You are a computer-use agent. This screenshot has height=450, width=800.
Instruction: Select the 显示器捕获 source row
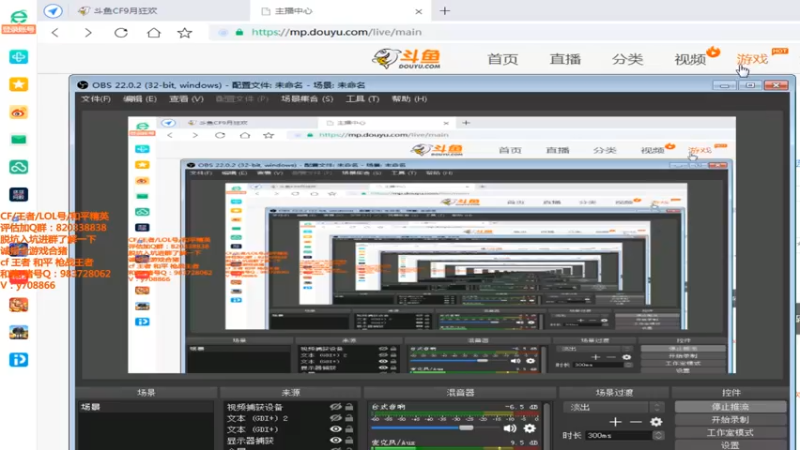290,440
